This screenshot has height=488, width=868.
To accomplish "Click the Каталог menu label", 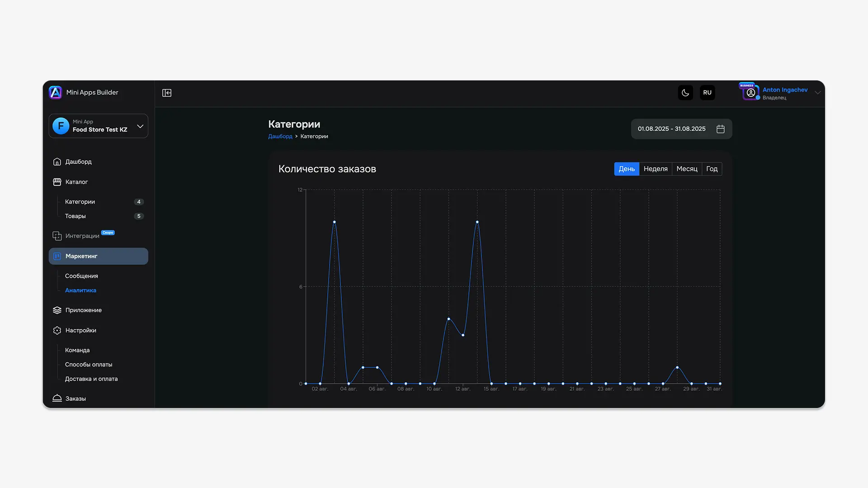I will pos(77,182).
